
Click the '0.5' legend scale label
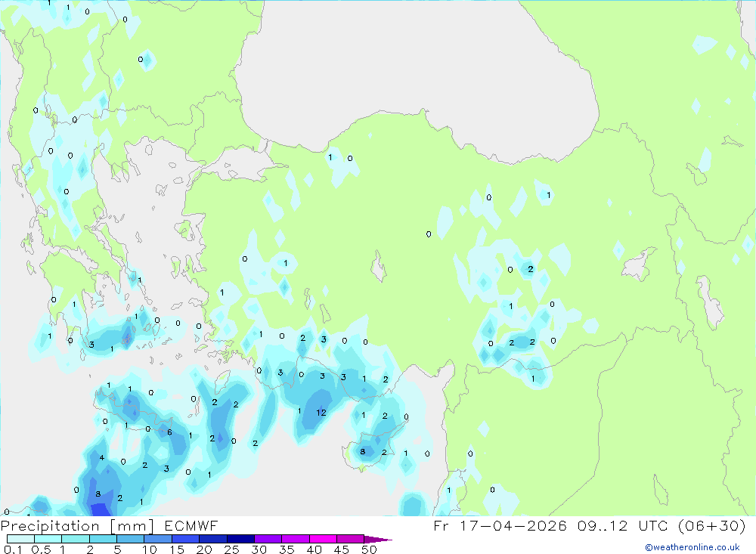[41, 549]
